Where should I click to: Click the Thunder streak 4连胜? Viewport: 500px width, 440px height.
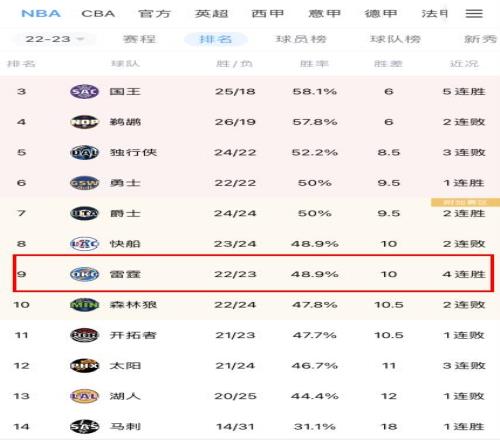tap(464, 274)
